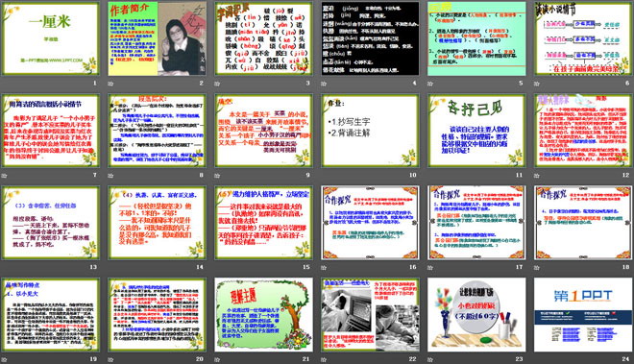Screen dimensions: 634x364
Task: Select the black-background vocabulary slide 4
Action: 370,38
